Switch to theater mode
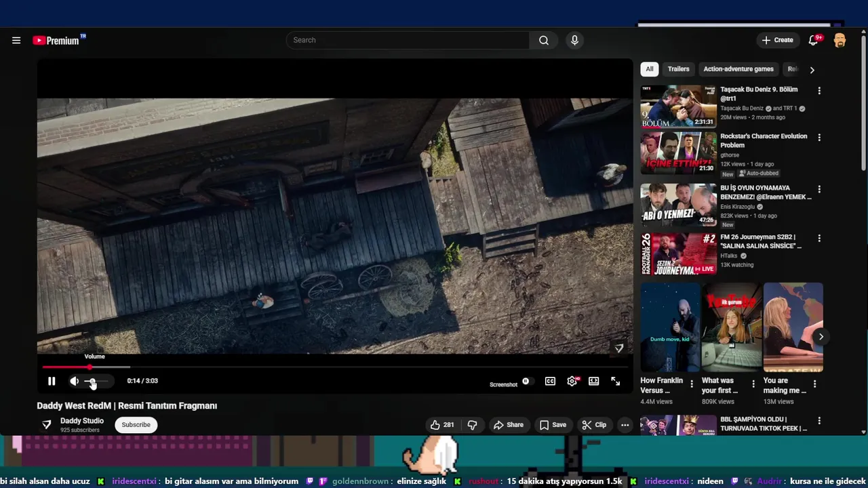This screenshot has width=868, height=488. coord(594,382)
